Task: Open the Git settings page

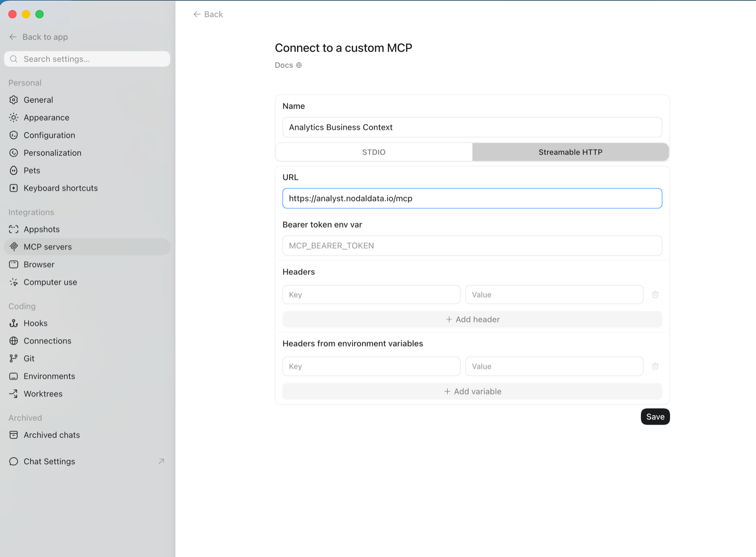Action: [87, 358]
